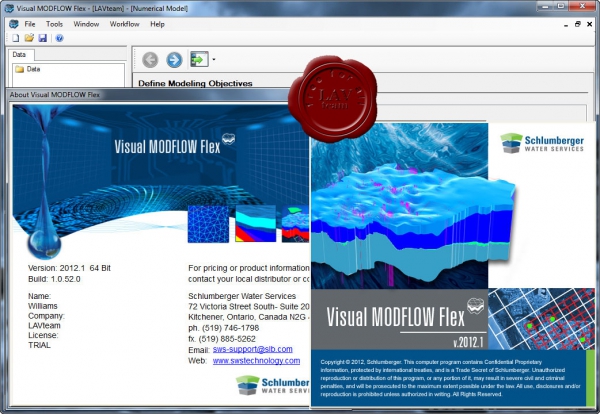Click the Version: 2012.1 64 Bit text
This screenshot has height=414, width=600.
(x=69, y=268)
